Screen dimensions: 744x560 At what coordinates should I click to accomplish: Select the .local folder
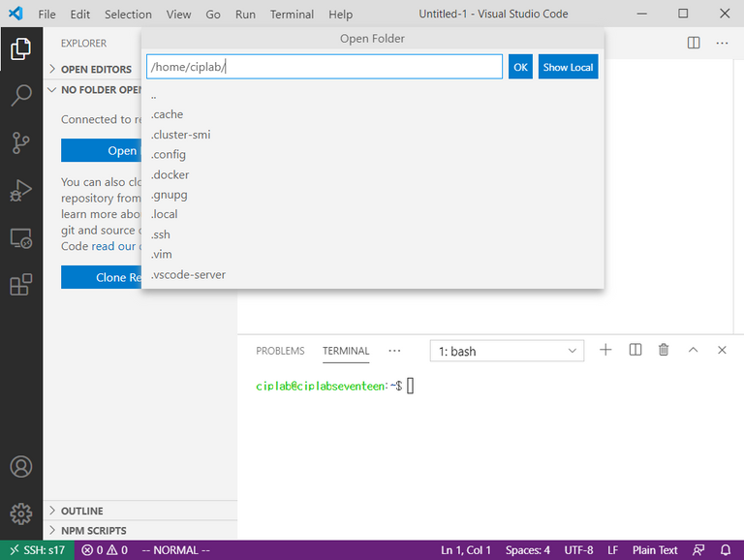(372, 214)
